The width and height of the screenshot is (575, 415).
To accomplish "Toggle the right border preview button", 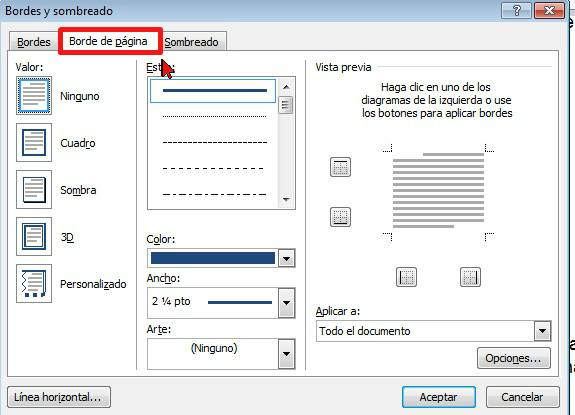I will coord(470,277).
